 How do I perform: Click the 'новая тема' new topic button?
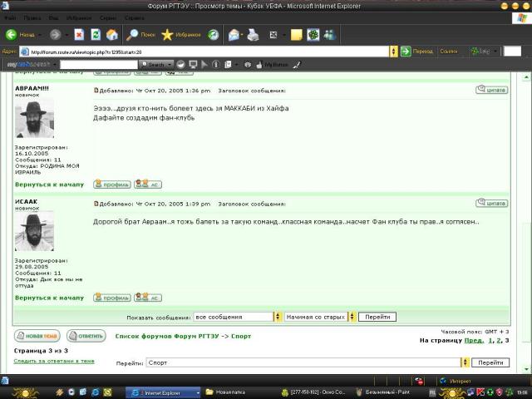pyautogui.click(x=37, y=336)
